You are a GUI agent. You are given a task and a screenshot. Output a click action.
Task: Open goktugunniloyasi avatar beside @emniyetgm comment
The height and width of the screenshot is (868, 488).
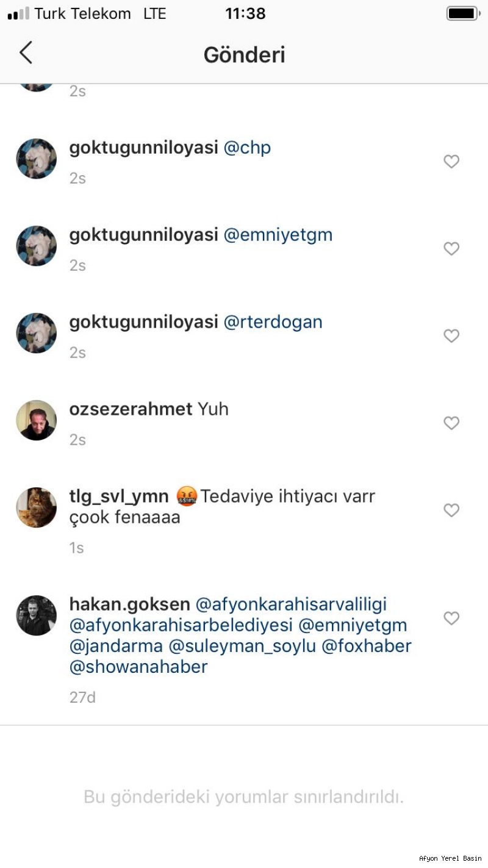coord(37,246)
